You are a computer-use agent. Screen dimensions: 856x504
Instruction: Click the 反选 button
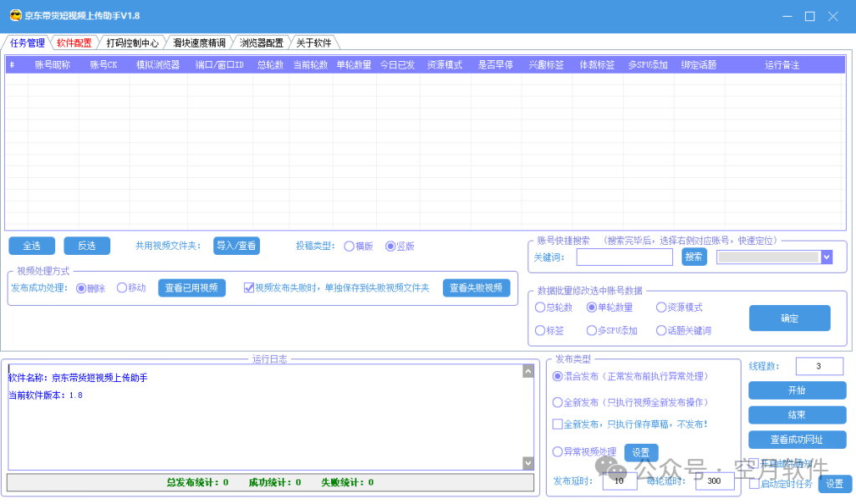87,246
